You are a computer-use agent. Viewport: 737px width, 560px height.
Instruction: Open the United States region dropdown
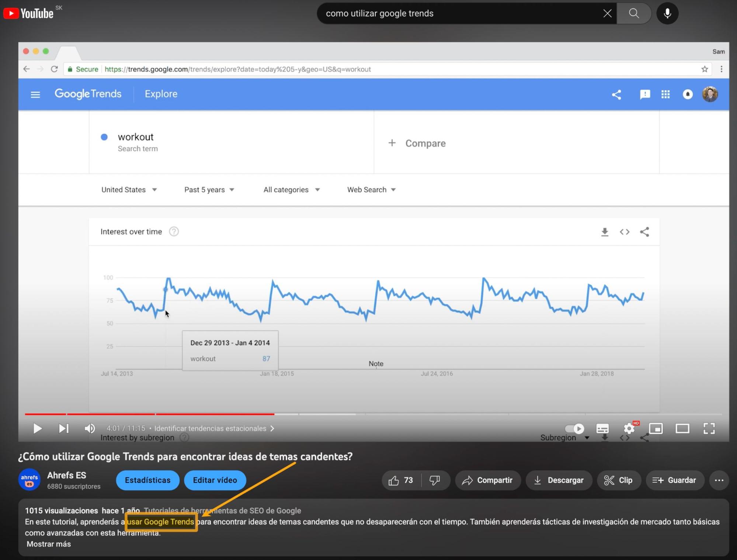pyautogui.click(x=128, y=189)
